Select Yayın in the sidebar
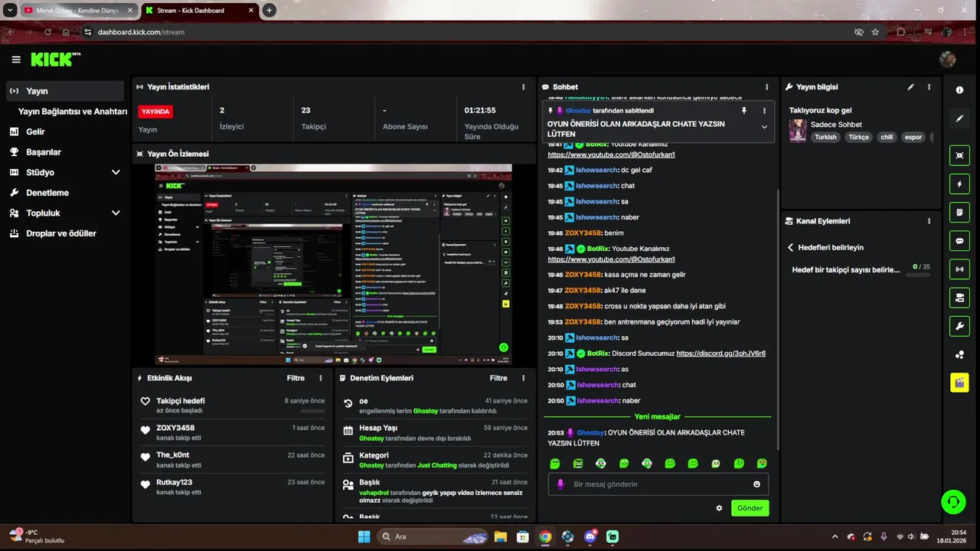The height and width of the screenshot is (551, 980). point(64,91)
